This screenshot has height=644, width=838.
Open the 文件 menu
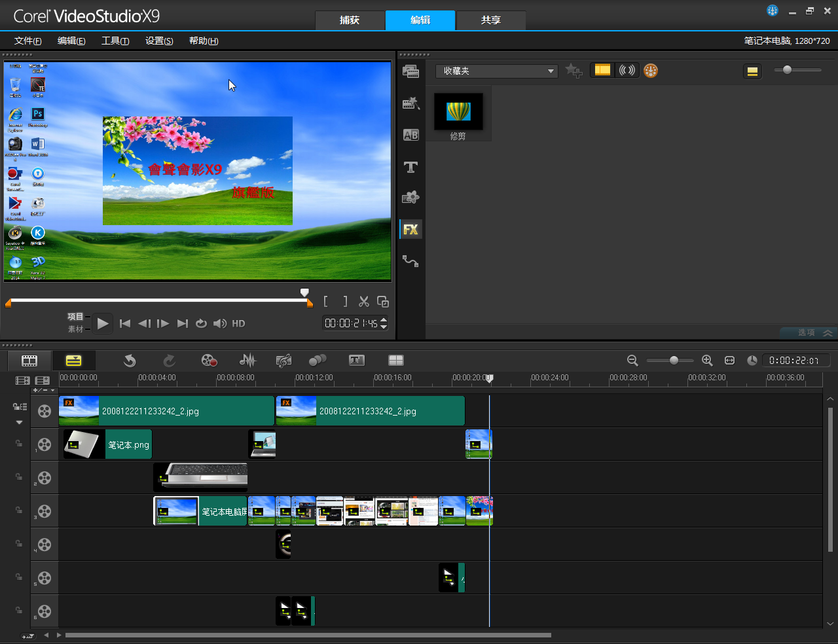pyautogui.click(x=28, y=41)
